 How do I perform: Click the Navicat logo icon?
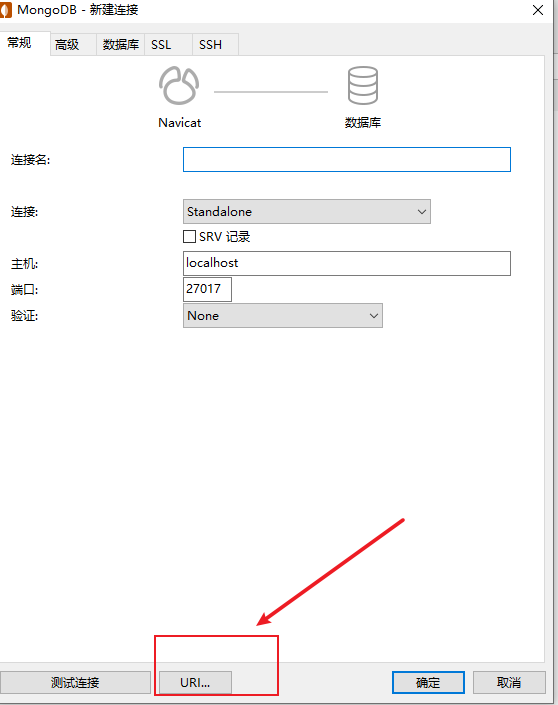click(179, 85)
